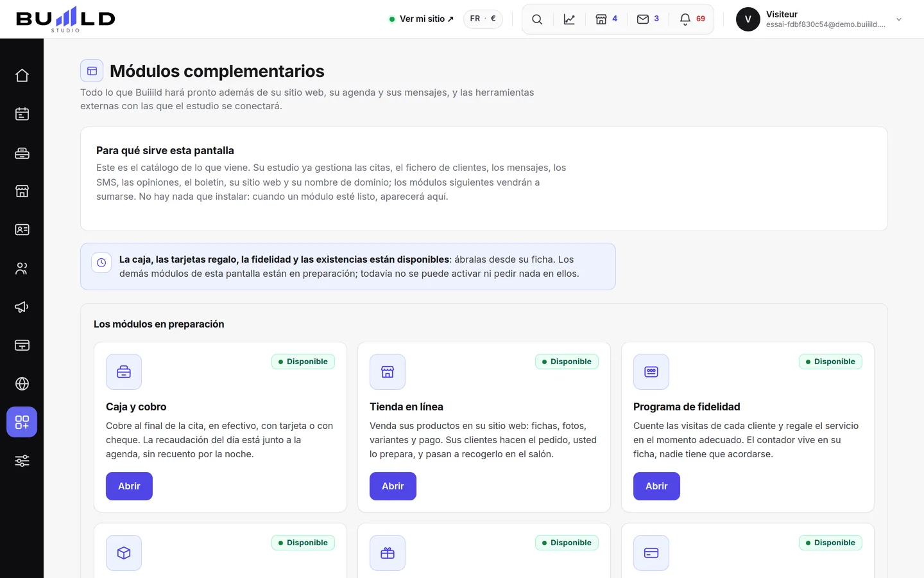Click the Caja y cobro module icon
The height and width of the screenshot is (578, 924).
click(124, 372)
